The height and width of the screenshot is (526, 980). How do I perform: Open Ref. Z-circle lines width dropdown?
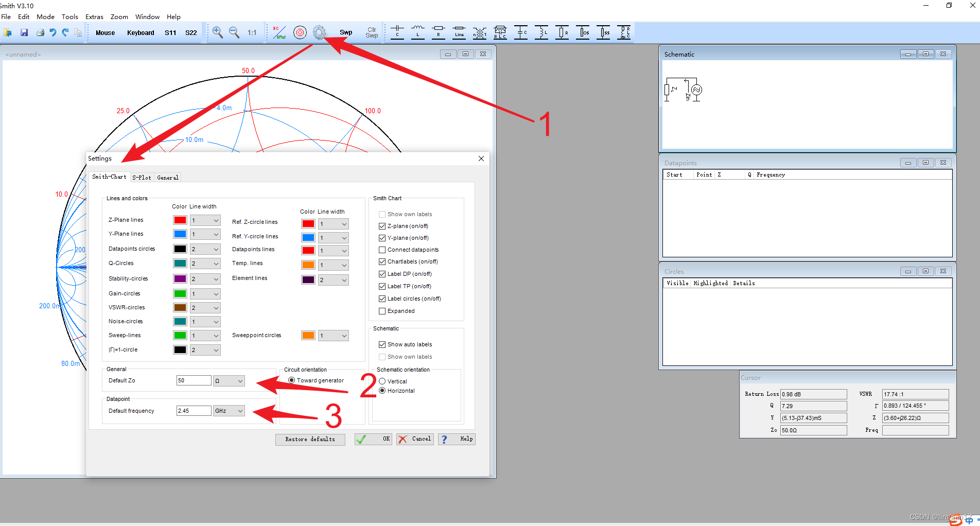[x=334, y=224]
